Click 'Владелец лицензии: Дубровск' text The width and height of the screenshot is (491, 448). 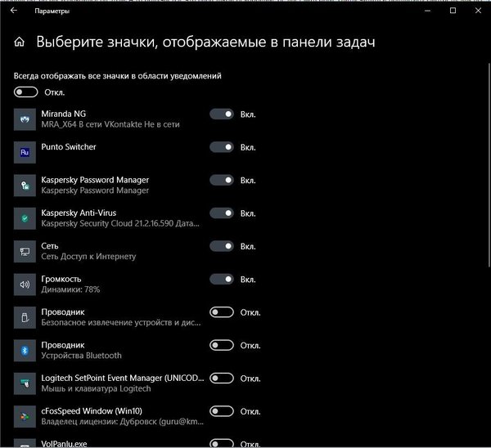point(123,421)
